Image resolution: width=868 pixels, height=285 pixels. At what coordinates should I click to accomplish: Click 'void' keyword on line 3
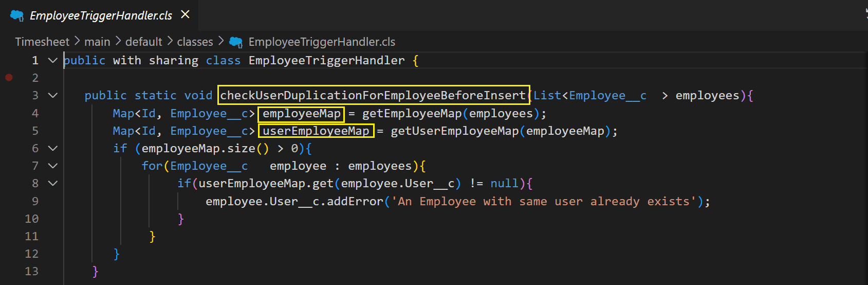coord(198,95)
